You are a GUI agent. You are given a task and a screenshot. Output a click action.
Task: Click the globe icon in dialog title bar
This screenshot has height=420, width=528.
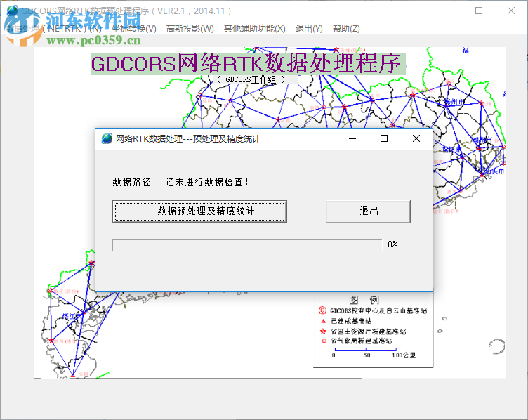pyautogui.click(x=107, y=138)
